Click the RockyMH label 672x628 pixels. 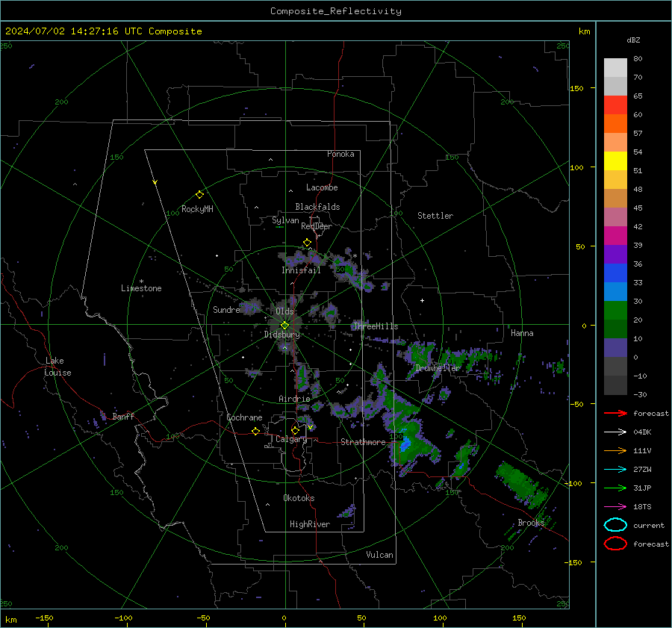pos(197,209)
